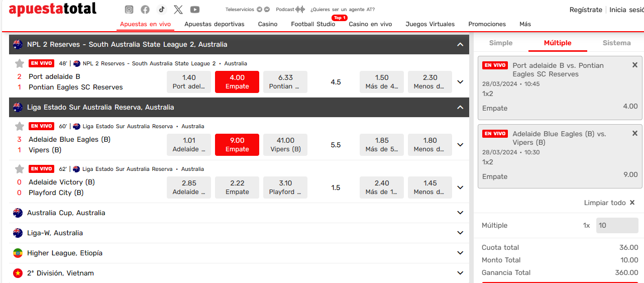Viewport: 644px width, 283px height.
Task: Select Vipers (B) win odds 41.00
Action: pyautogui.click(x=285, y=145)
